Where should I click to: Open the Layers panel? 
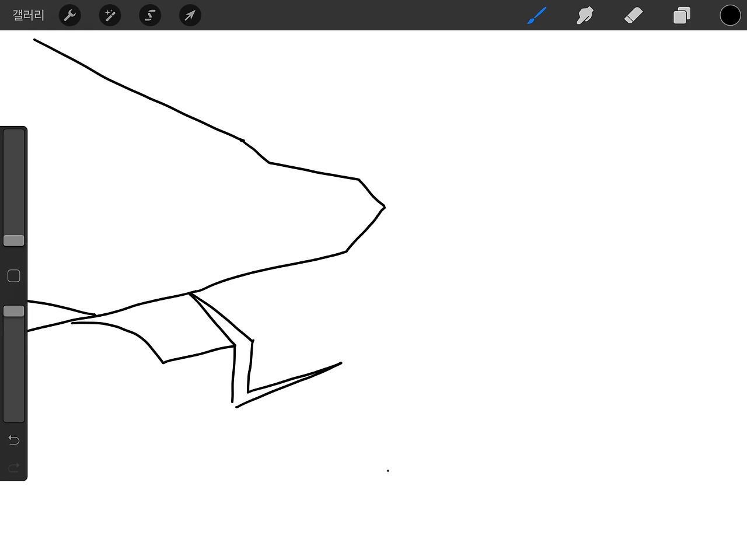(x=682, y=15)
